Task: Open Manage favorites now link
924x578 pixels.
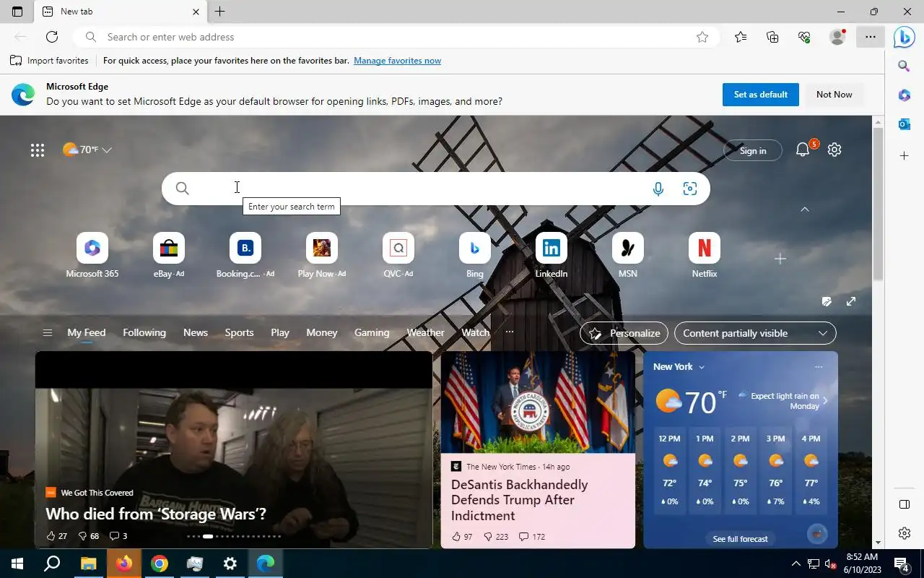Action: click(397, 61)
